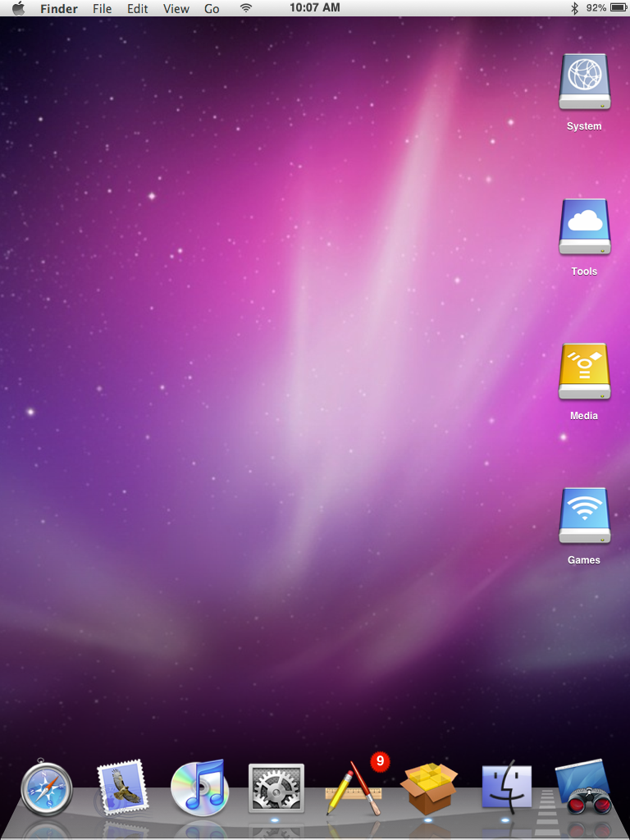
Task: Open the Finder menu
Action: [x=59, y=8]
